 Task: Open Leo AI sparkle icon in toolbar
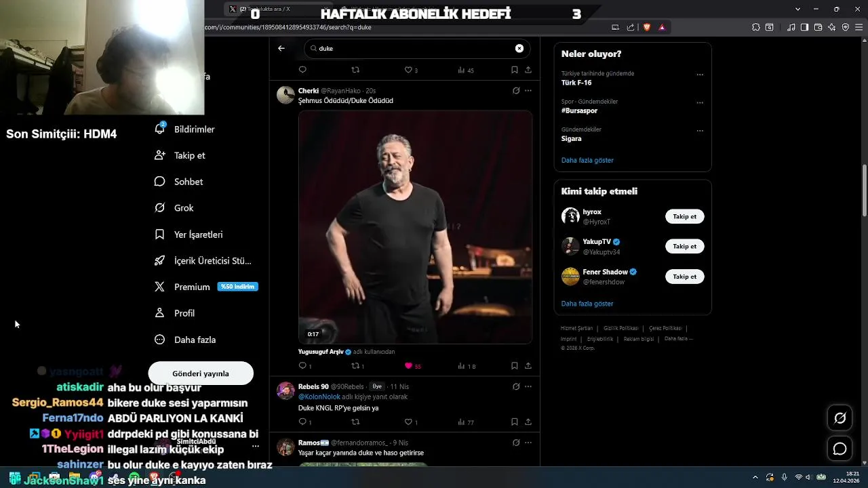point(832,27)
